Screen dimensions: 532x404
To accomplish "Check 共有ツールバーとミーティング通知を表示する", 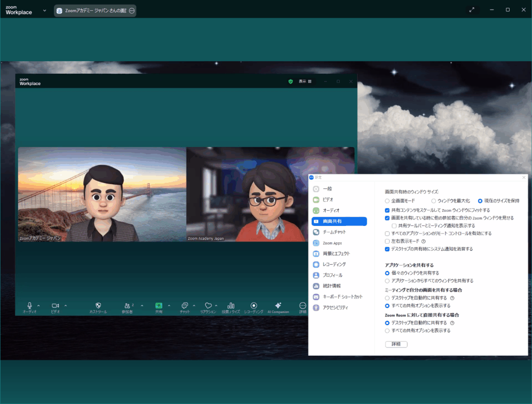I will pos(394,226).
